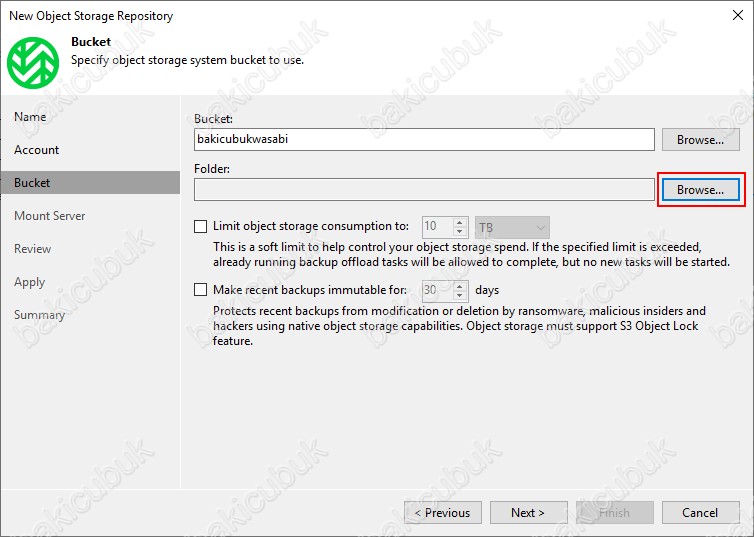
Task: Go to the Name wizard step
Action: click(x=30, y=117)
